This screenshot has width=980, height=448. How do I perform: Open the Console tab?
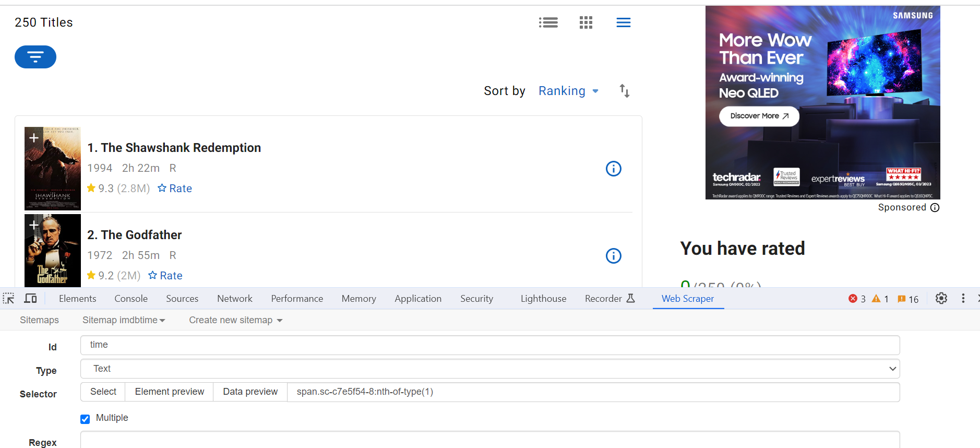tap(131, 299)
